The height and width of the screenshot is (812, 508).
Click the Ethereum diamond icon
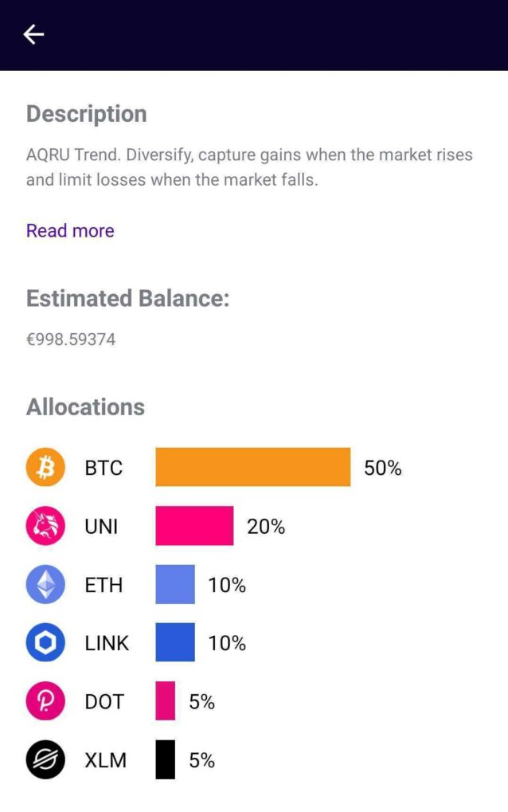point(45,585)
